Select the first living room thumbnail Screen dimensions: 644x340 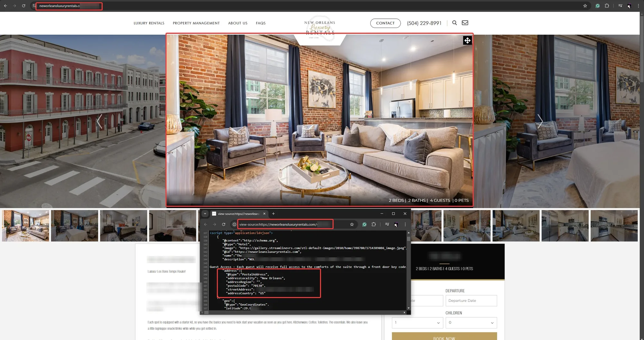(x=25, y=226)
